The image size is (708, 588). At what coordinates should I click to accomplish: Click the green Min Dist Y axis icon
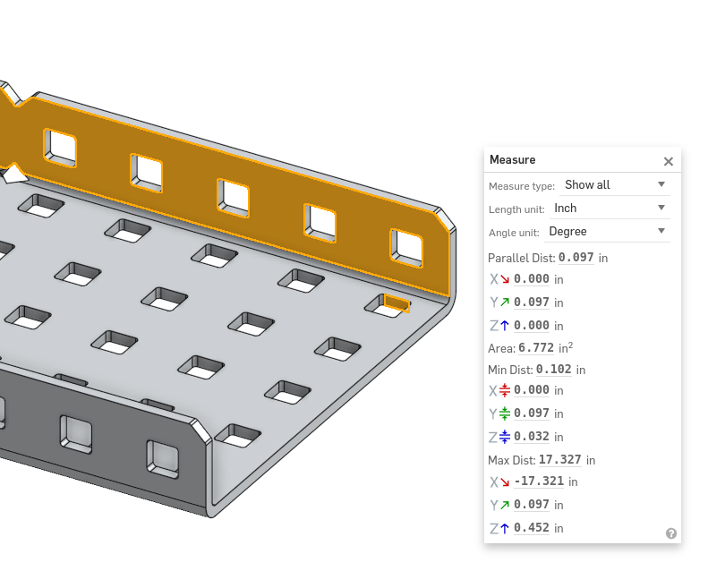point(505,413)
